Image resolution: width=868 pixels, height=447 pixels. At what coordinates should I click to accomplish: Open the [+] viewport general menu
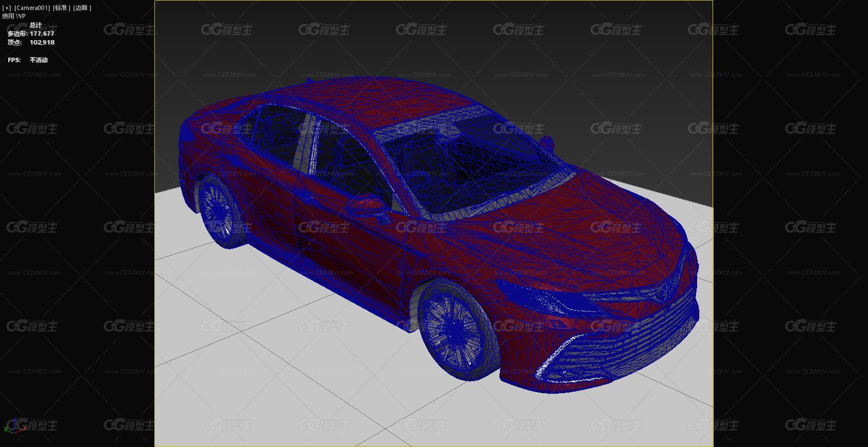click(7, 8)
